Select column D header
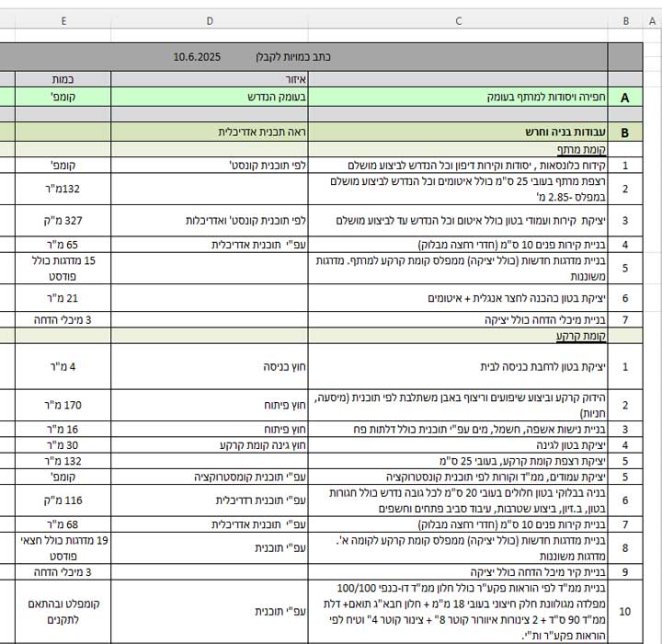Image resolution: width=662 pixels, height=644 pixels. tap(210, 21)
